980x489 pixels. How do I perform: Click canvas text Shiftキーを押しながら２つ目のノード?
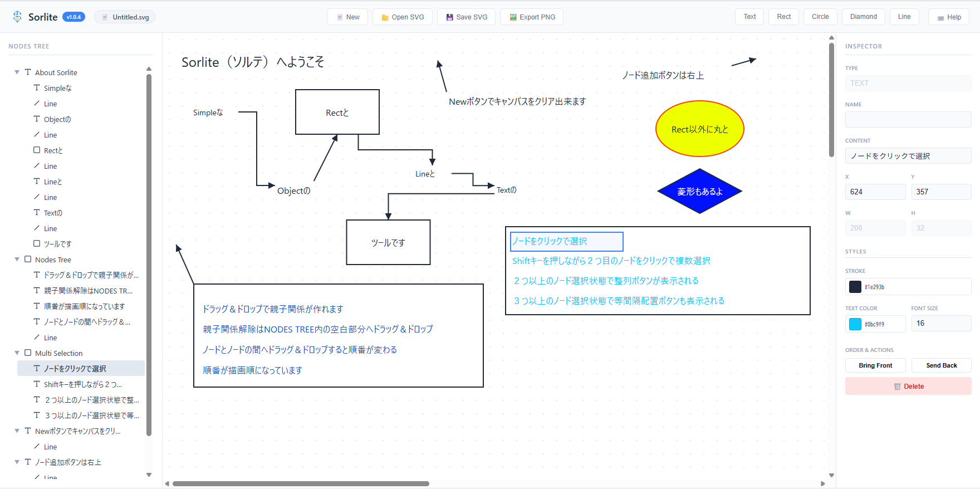tap(611, 261)
